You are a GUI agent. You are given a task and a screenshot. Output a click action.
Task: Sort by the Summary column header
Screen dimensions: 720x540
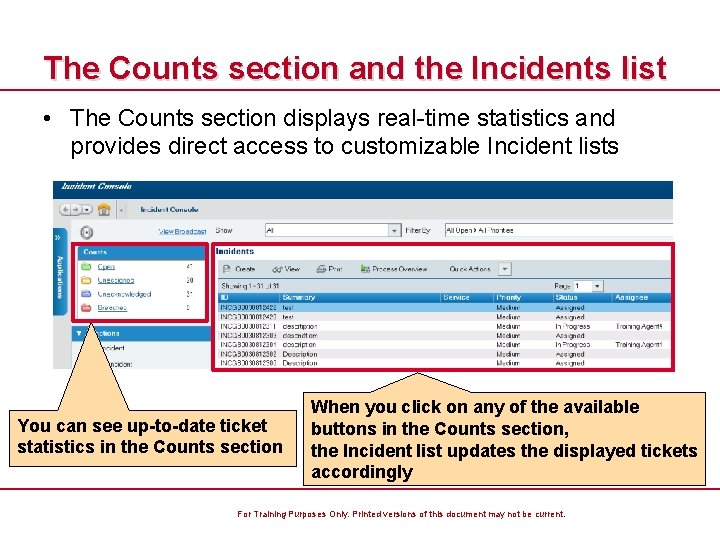(x=360, y=298)
